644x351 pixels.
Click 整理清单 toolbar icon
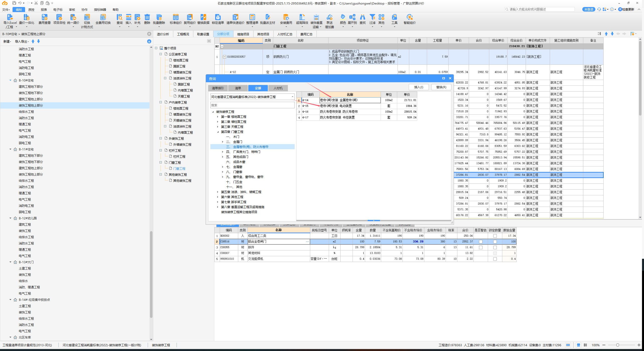point(252,19)
